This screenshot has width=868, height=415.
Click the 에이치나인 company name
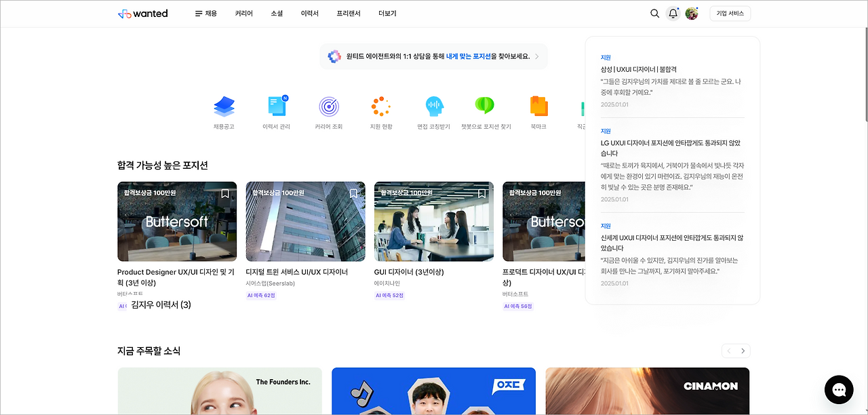(387, 283)
